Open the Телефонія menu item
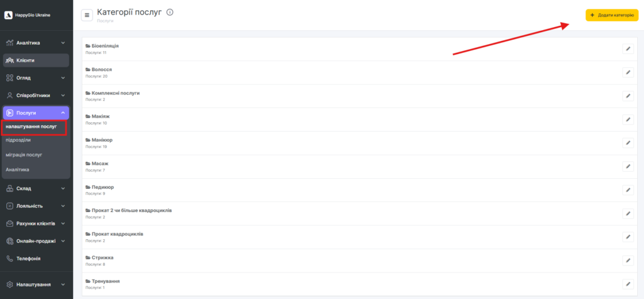This screenshot has width=644, height=299. click(x=28, y=258)
